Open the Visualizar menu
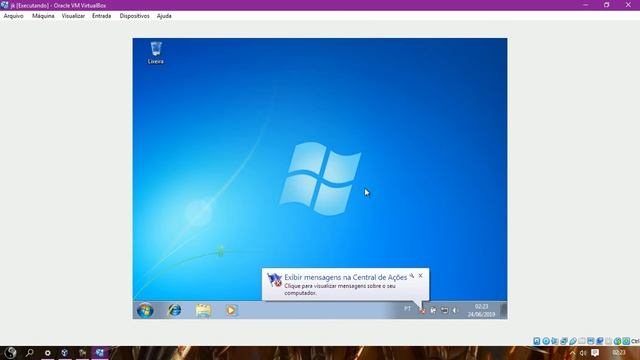This screenshot has height=360, width=640. click(73, 16)
